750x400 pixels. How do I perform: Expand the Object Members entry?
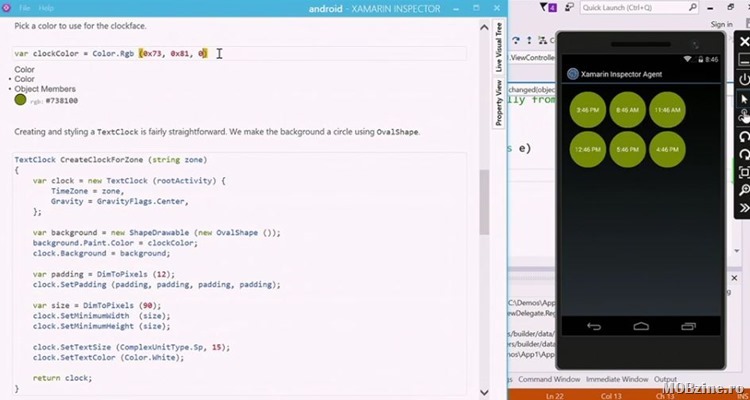pyautogui.click(x=44, y=89)
